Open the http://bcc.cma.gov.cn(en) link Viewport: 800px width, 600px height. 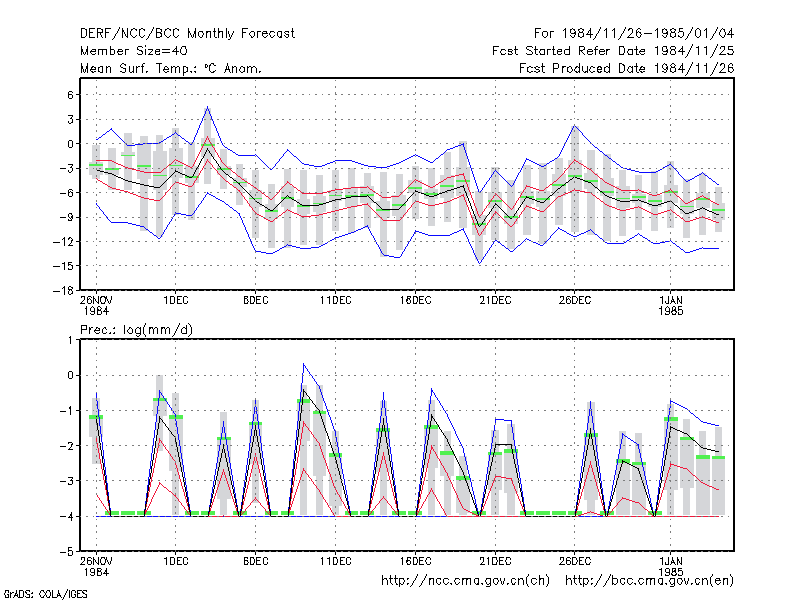click(649, 581)
